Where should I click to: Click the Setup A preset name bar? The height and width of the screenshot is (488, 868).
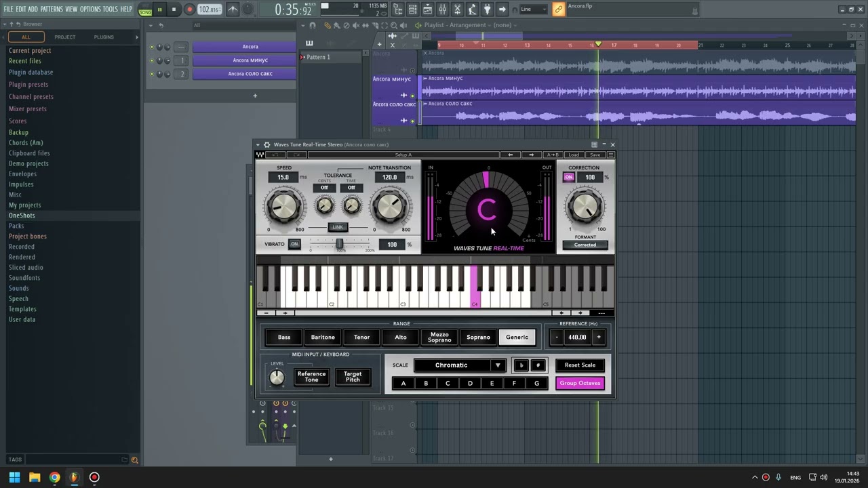point(403,155)
